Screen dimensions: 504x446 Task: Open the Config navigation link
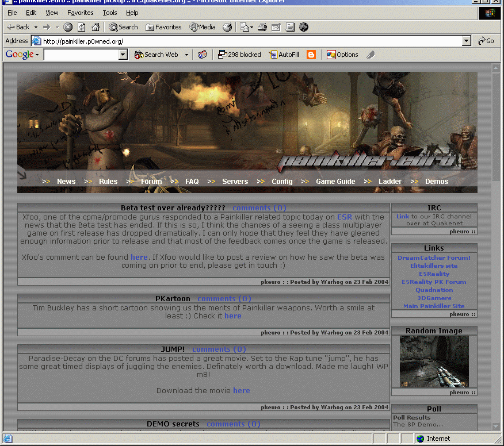[282, 182]
